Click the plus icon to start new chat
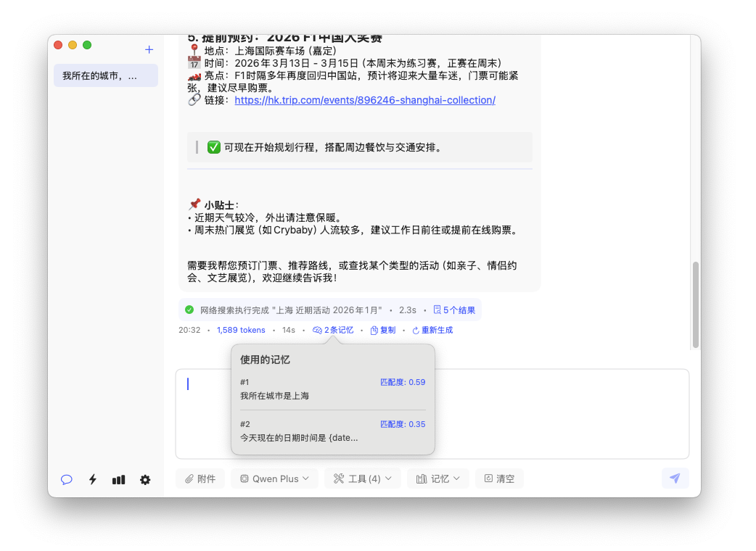 click(x=149, y=49)
